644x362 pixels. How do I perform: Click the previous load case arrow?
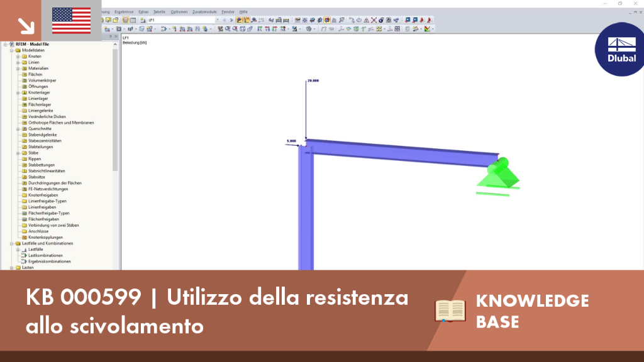(225, 20)
